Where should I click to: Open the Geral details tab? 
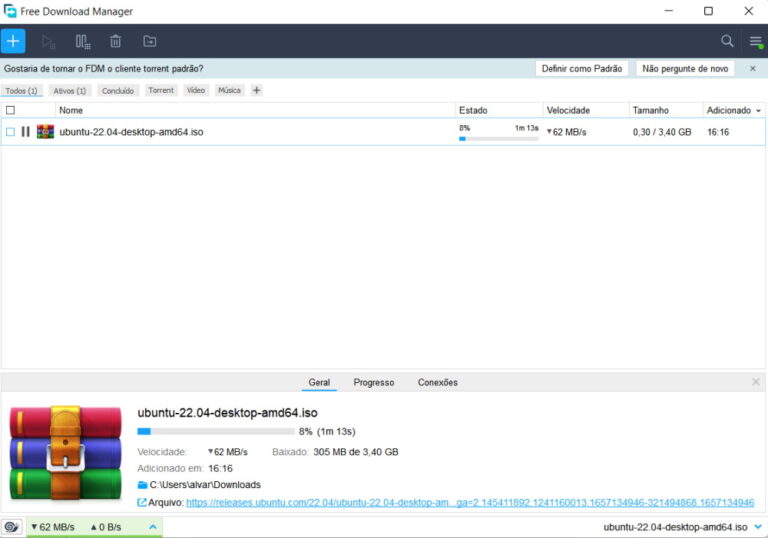click(319, 382)
